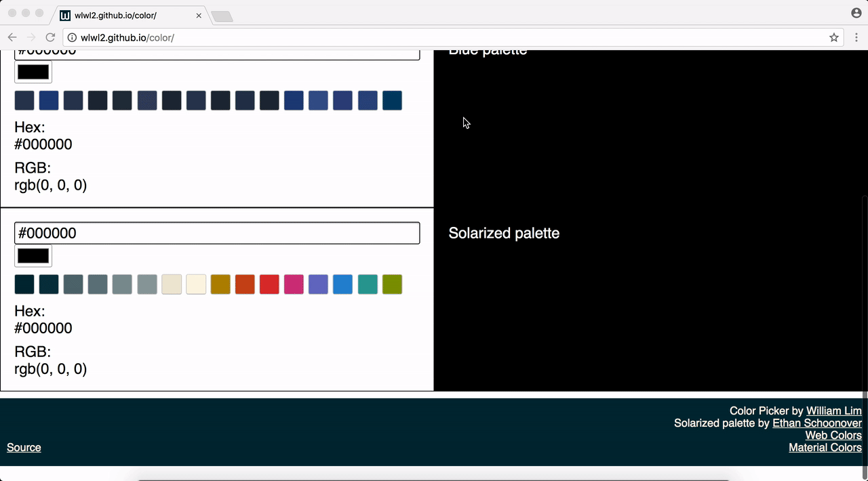
Task: Select the magenta Solarized swatch
Action: click(x=293, y=284)
